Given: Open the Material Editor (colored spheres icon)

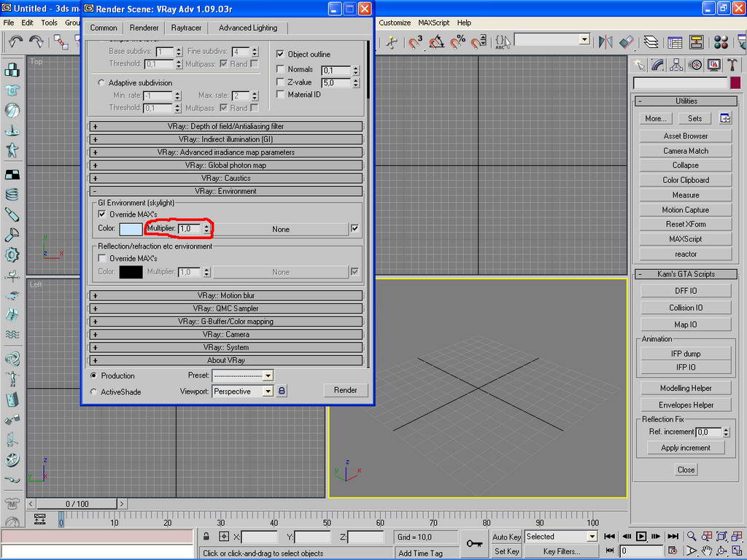Looking at the screenshot, I should pyautogui.click(x=721, y=42).
